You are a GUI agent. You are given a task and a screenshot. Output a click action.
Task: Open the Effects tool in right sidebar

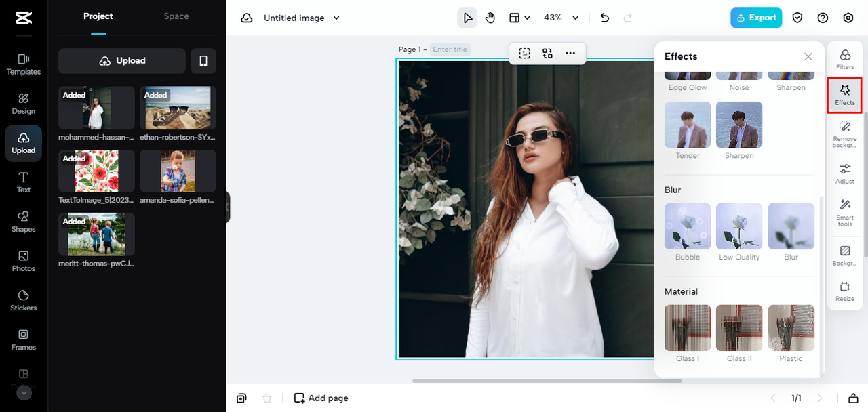coord(845,96)
